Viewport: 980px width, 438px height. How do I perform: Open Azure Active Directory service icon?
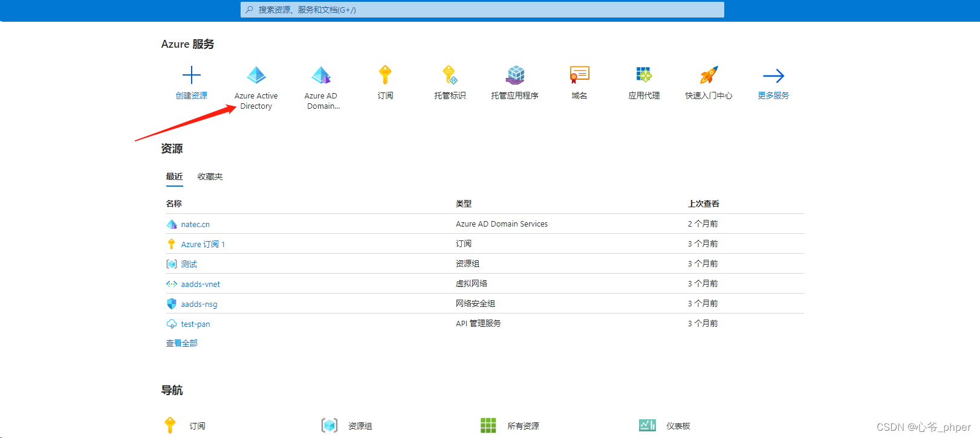(256, 75)
